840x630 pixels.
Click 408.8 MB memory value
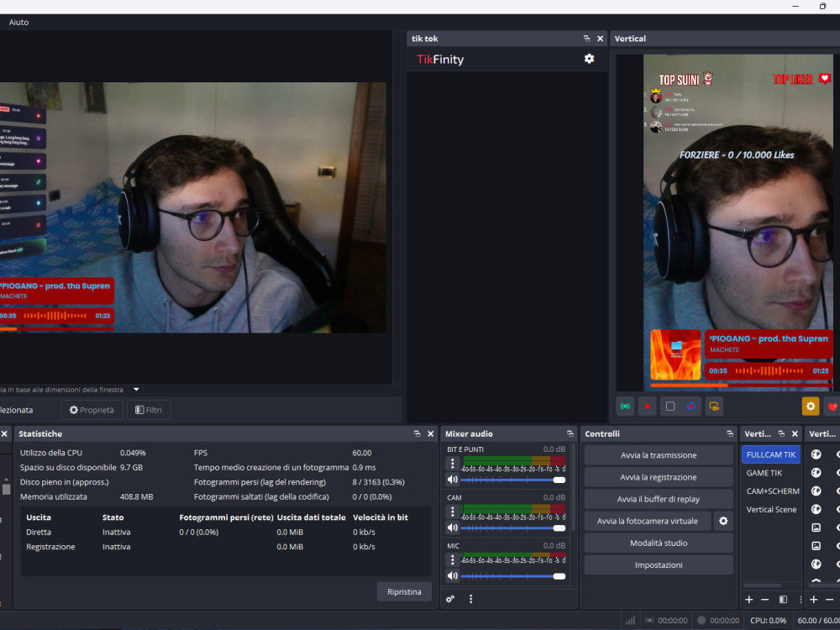[x=137, y=497]
